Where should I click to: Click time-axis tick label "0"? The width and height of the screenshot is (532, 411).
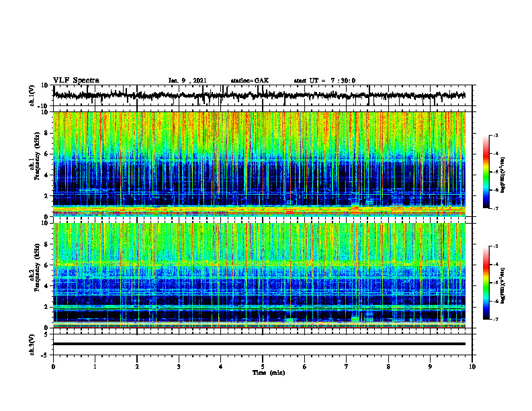(53, 367)
